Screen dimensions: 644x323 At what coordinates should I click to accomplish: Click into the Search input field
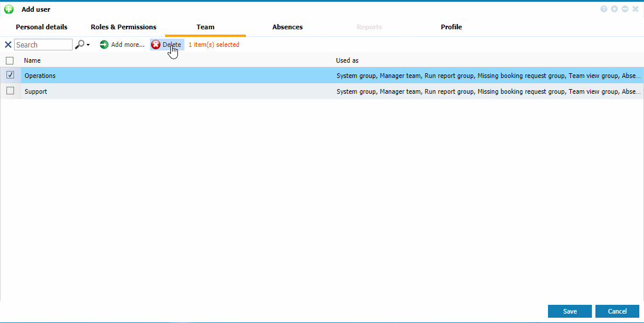pos(43,45)
